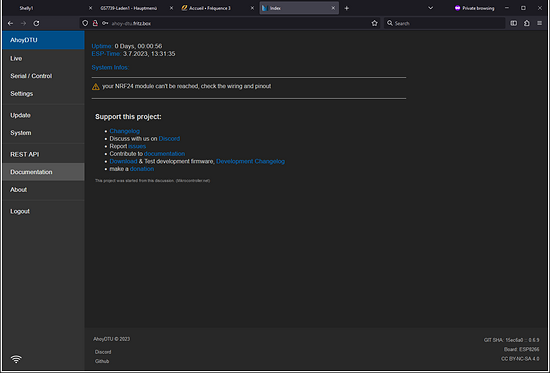Click the ESP-Time value text
This screenshot has height=373, width=550.
(149, 54)
